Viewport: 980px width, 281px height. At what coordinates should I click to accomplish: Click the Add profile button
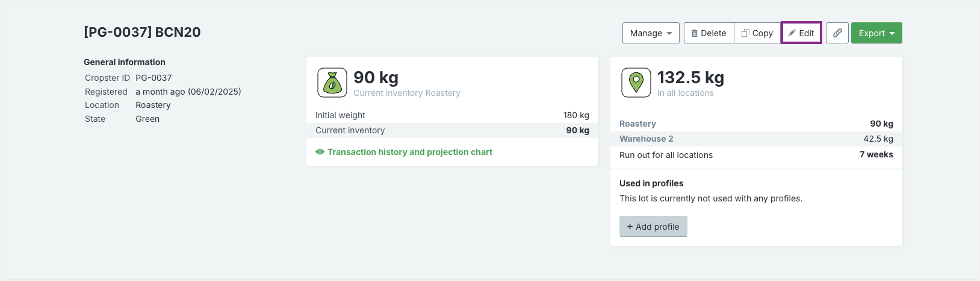tap(653, 227)
